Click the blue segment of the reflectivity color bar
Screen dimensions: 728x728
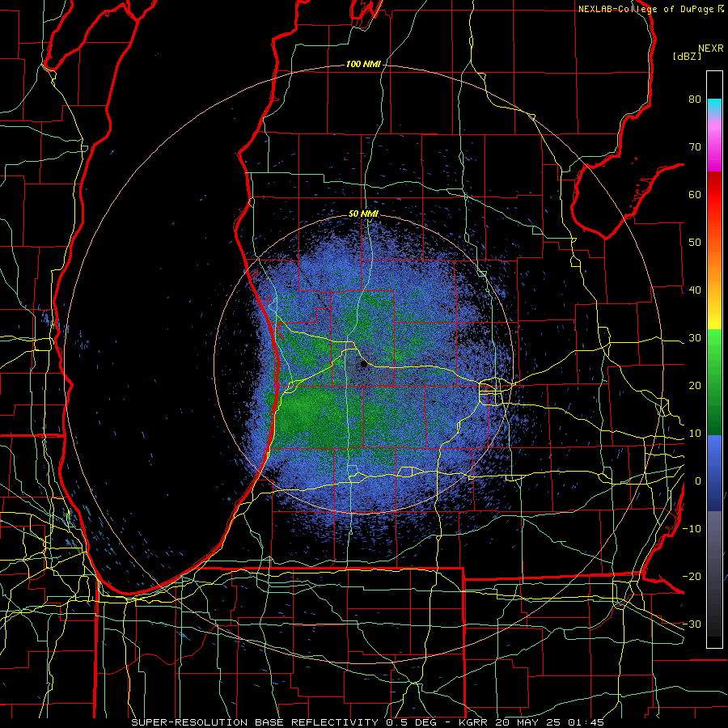click(714, 472)
